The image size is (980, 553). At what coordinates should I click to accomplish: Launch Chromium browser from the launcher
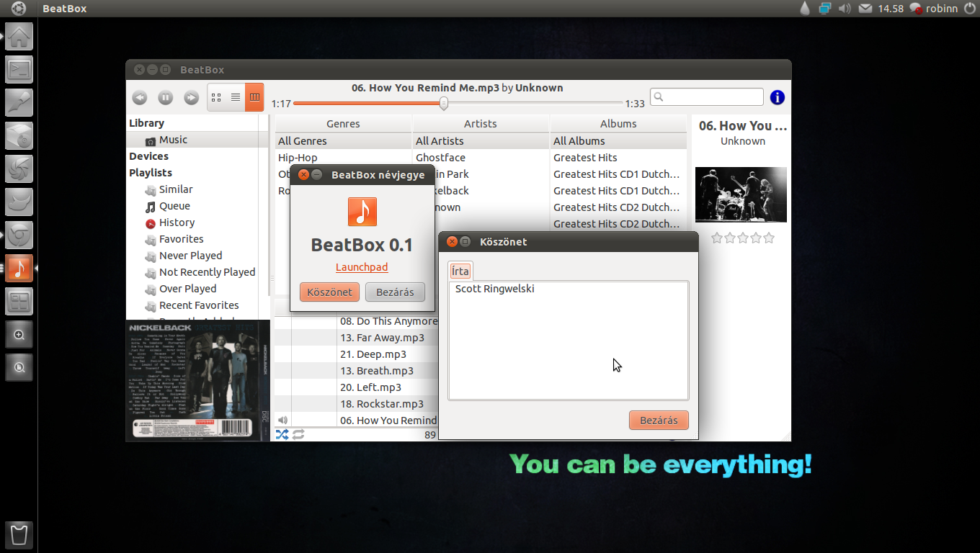[19, 235]
